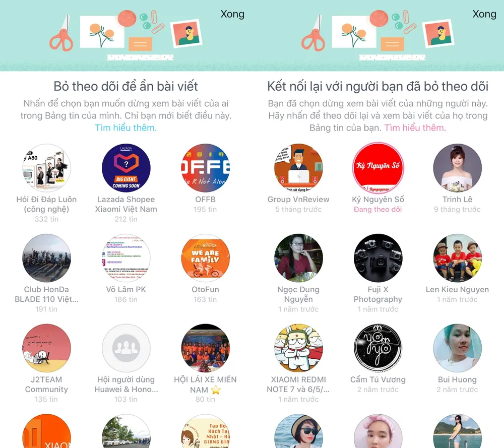Refollow Fuji X Photography page
504x448 pixels.
point(378,258)
